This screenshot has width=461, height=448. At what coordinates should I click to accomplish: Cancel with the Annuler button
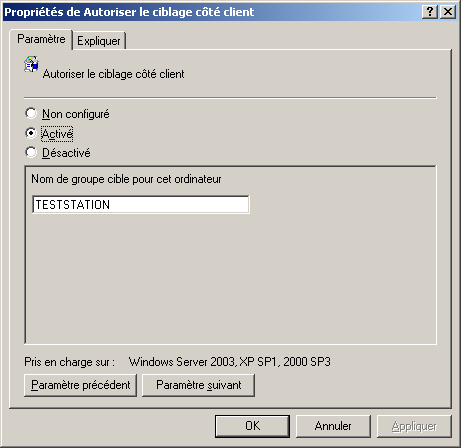click(333, 426)
